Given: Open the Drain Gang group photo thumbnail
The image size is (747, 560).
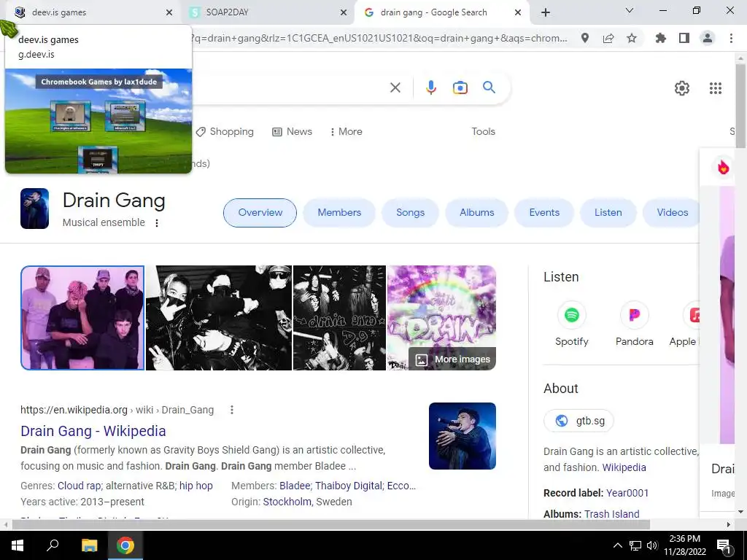Looking at the screenshot, I should (82, 318).
